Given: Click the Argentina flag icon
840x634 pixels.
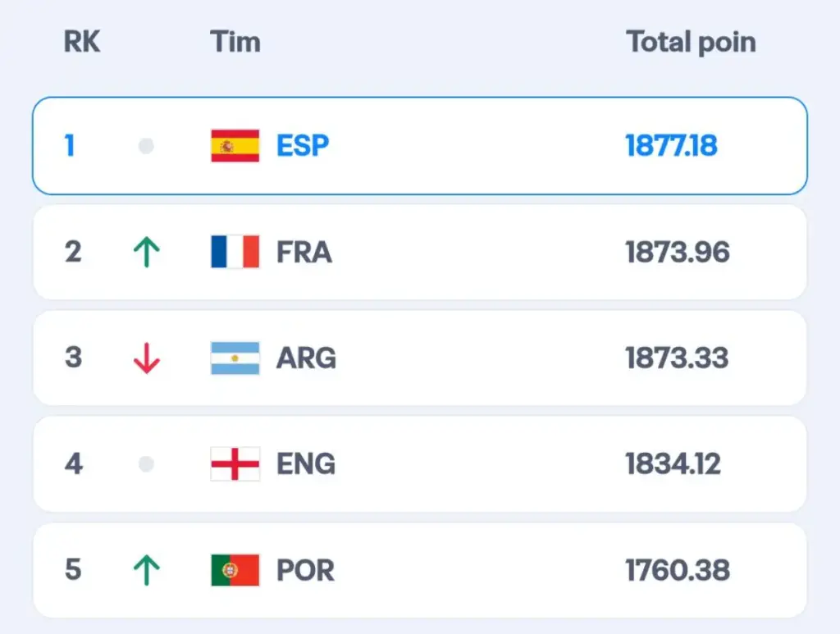Looking at the screenshot, I should (x=235, y=358).
